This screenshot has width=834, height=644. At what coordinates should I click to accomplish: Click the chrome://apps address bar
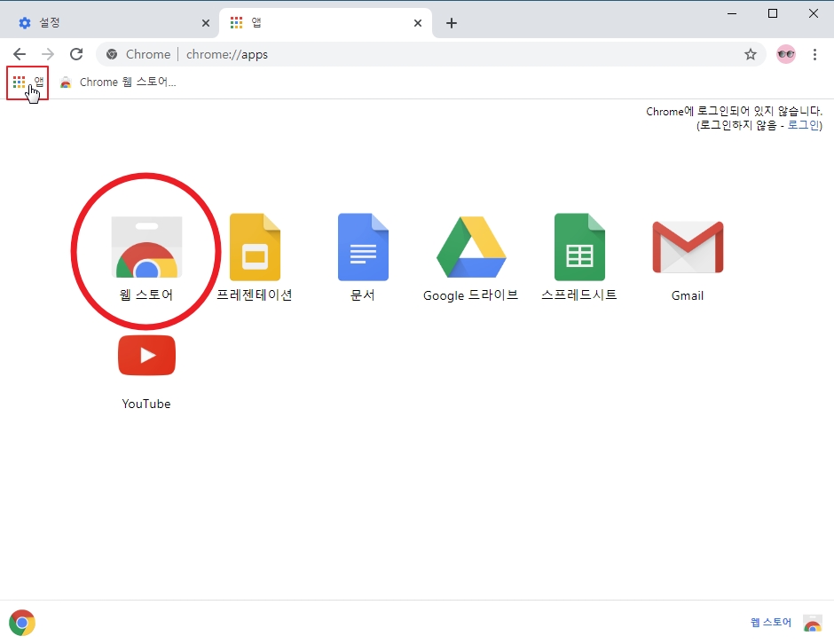point(431,54)
